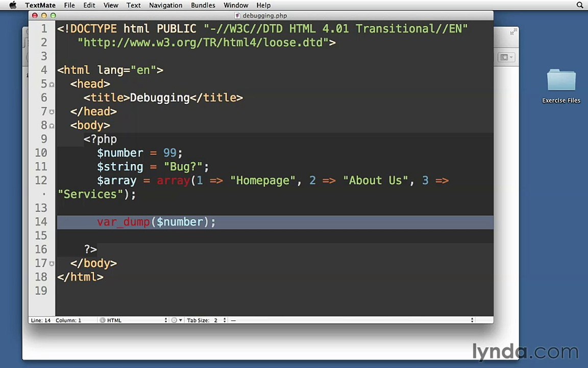Click the "Bug?" string on line 11

pos(183,167)
